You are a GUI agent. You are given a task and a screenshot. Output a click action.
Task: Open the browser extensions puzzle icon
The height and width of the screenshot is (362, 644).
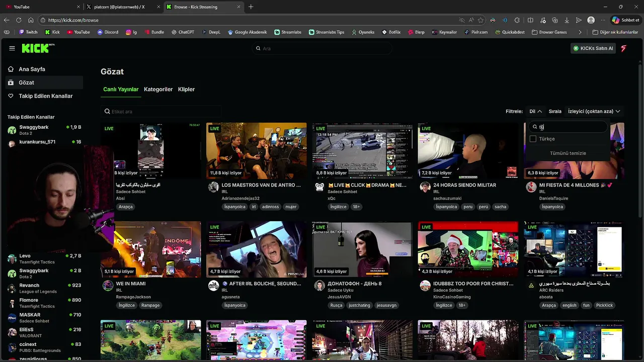[517, 20]
